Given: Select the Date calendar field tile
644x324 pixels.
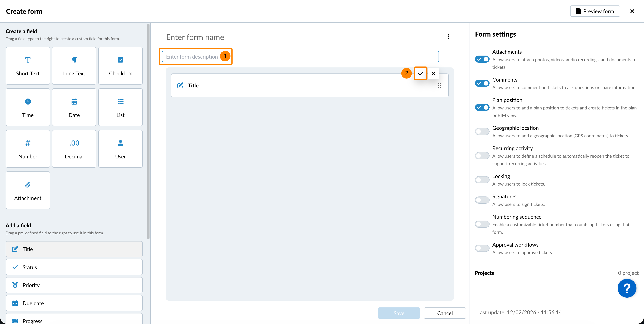Looking at the screenshot, I should click(x=74, y=107).
